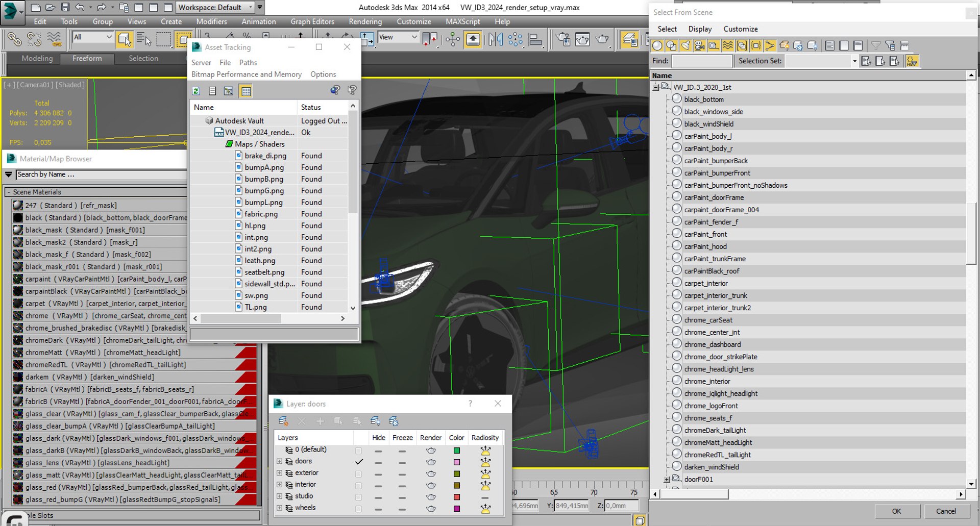980x526 pixels.
Task: Click Name column header in Select From Scene
Action: click(808, 76)
